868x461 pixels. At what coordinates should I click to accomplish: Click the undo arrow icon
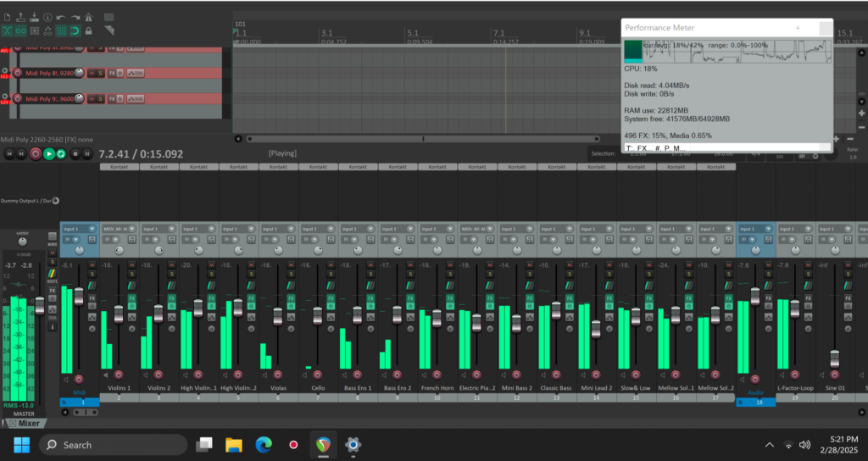click(x=61, y=18)
